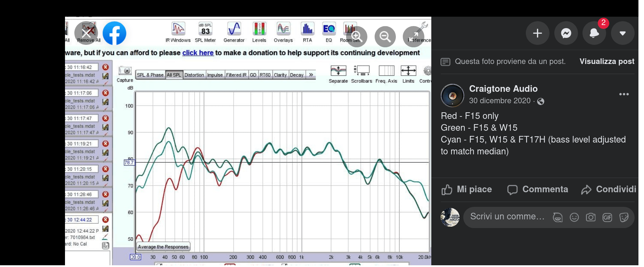Open the RT60 tab
This screenshot has width=644, height=267.
pos(265,75)
